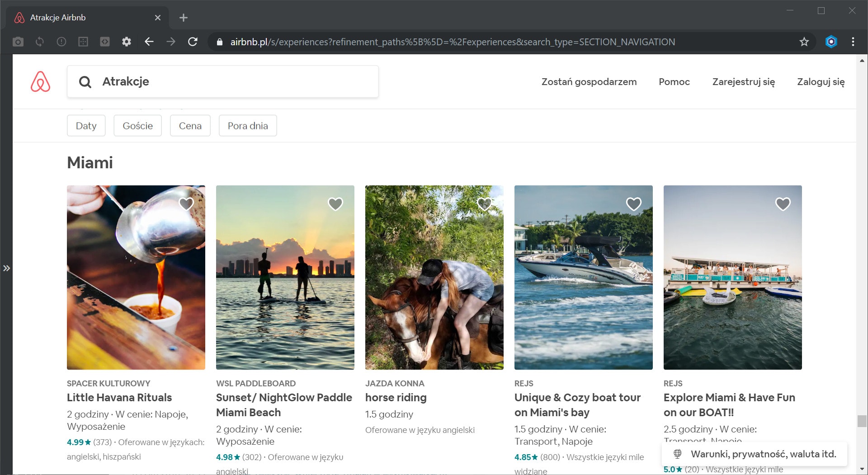Screen dimensions: 868x475
Task: Click the circular sync toolbar icon
Action: pos(40,42)
